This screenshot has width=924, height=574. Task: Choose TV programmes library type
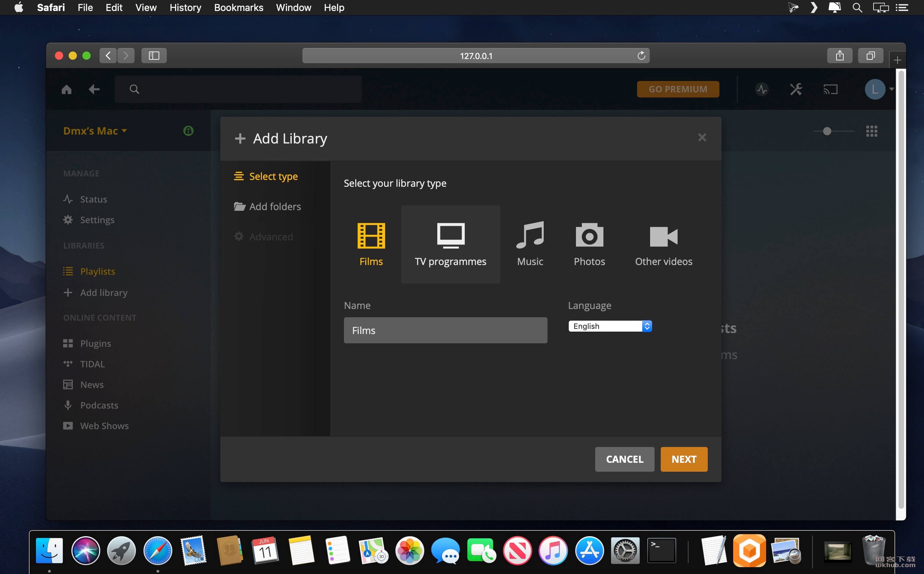coord(450,244)
